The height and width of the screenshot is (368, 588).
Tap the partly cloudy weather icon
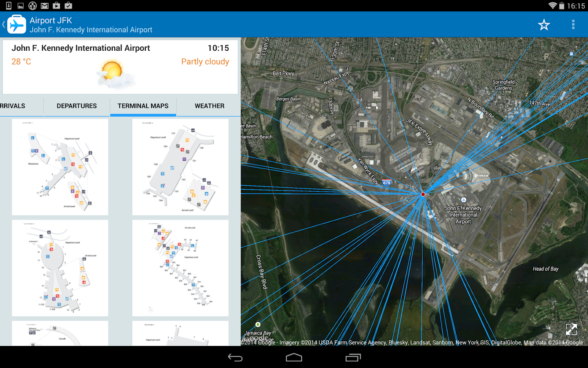click(x=113, y=74)
